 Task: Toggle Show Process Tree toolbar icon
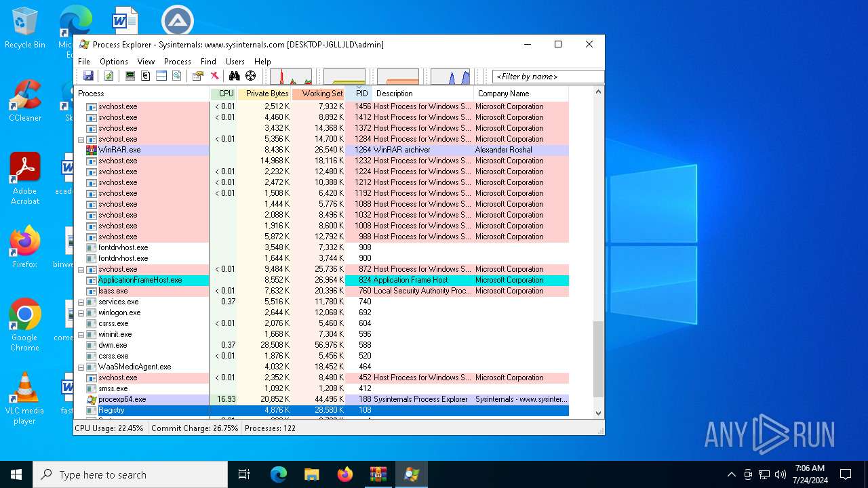[146, 76]
